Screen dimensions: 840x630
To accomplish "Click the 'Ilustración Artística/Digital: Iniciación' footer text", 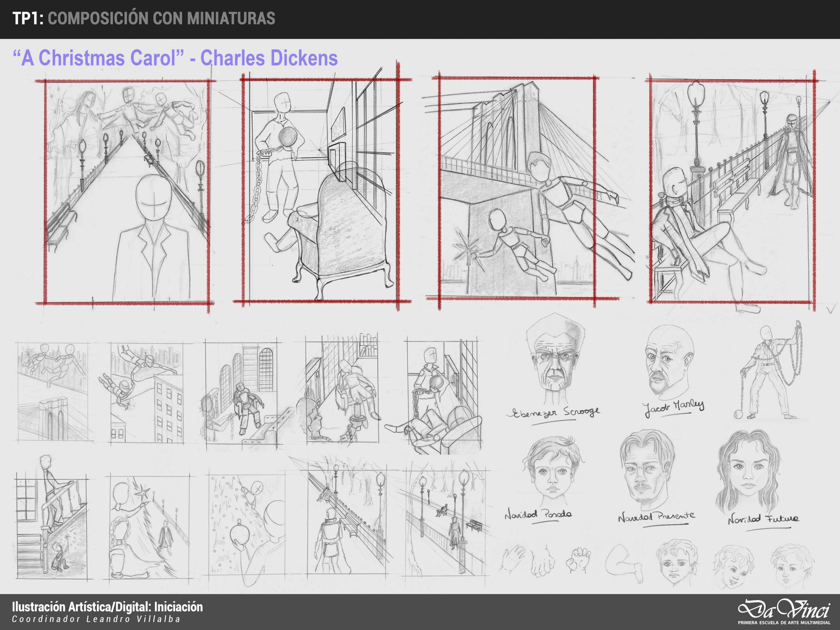I will (108, 607).
